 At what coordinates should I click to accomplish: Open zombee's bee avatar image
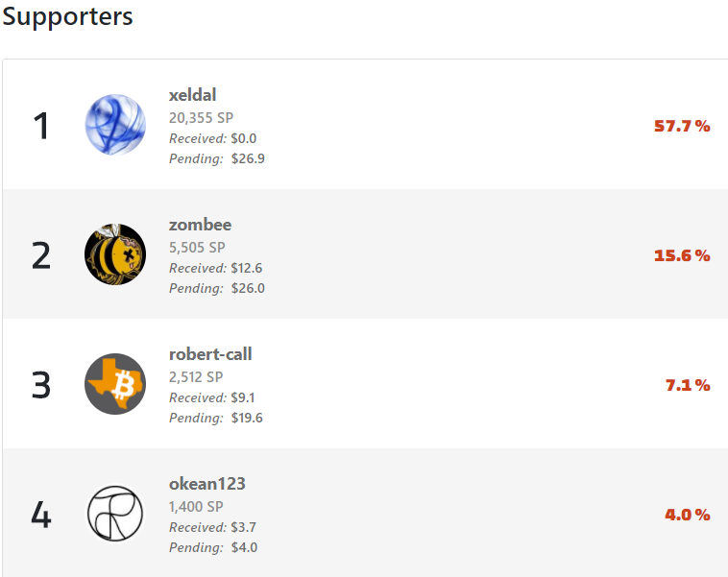tap(115, 254)
